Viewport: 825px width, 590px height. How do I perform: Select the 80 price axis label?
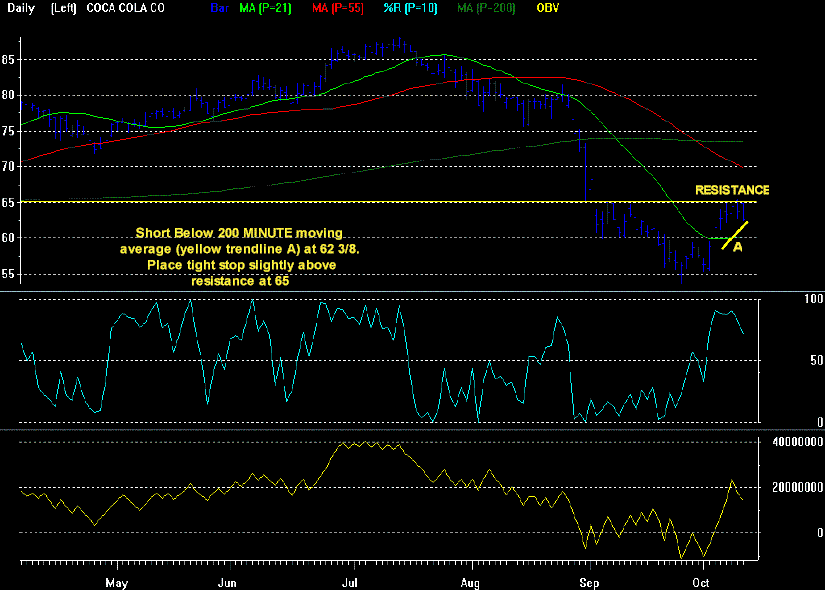pyautogui.click(x=8, y=96)
